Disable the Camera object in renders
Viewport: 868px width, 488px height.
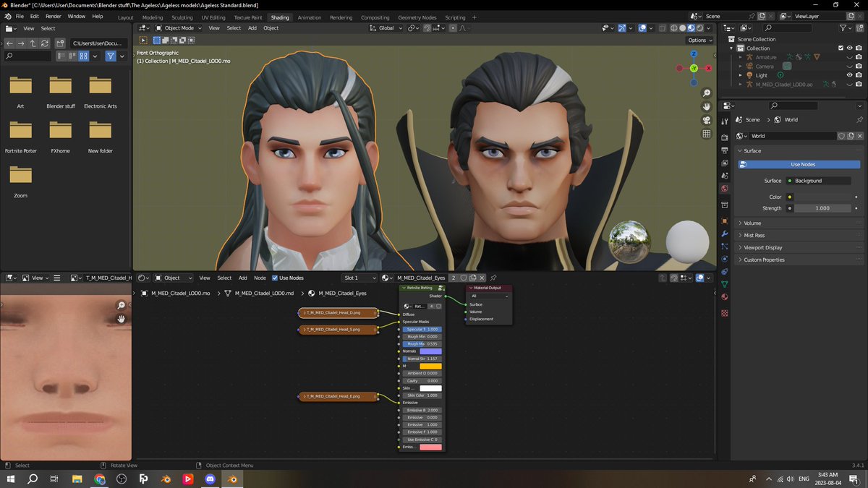(x=859, y=67)
